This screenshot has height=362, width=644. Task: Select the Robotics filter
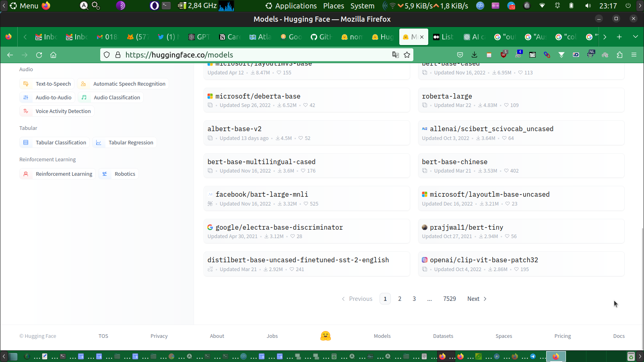click(119, 174)
